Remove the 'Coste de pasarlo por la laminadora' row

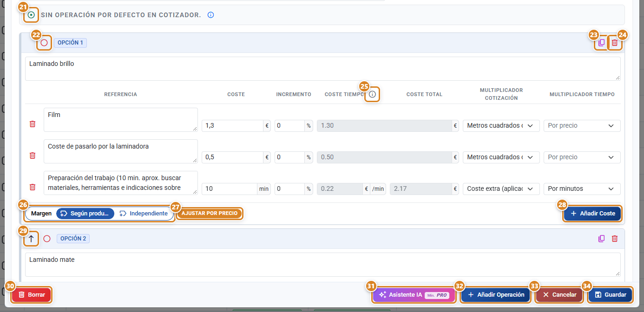[33, 156]
